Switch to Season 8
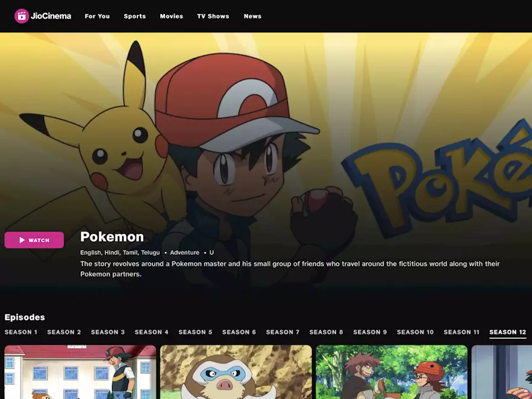Image resolution: width=532 pixels, height=399 pixels. click(327, 331)
